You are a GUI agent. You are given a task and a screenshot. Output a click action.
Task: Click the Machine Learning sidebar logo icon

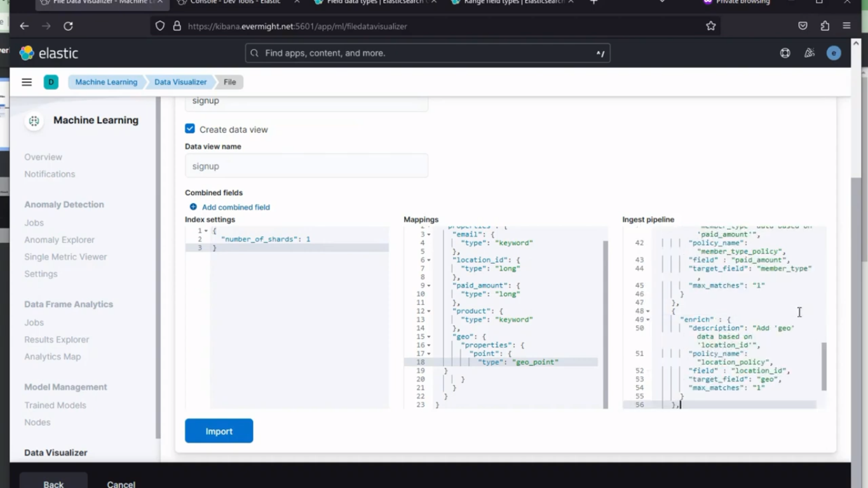click(x=34, y=121)
